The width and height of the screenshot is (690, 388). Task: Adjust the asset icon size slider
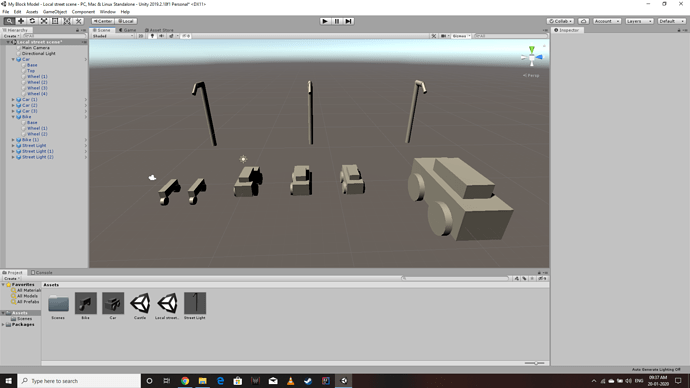pyautogui.click(x=535, y=363)
